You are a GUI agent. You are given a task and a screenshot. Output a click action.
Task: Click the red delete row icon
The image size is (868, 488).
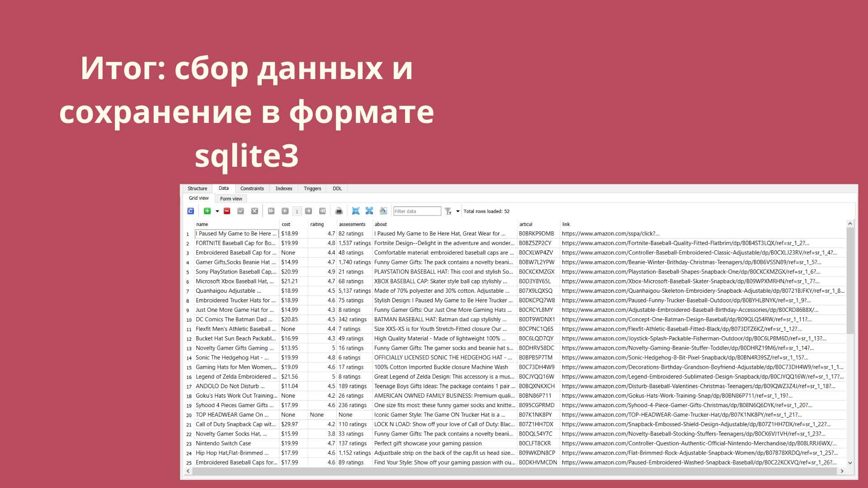pos(227,211)
